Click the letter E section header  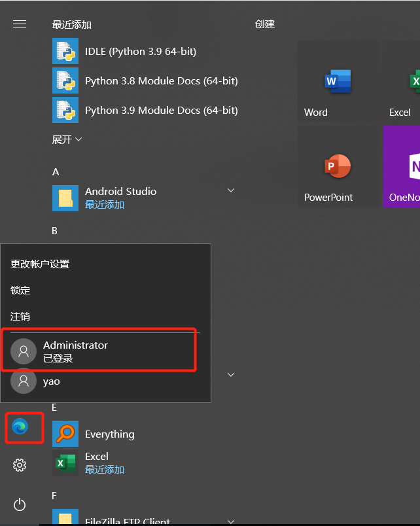click(x=54, y=408)
